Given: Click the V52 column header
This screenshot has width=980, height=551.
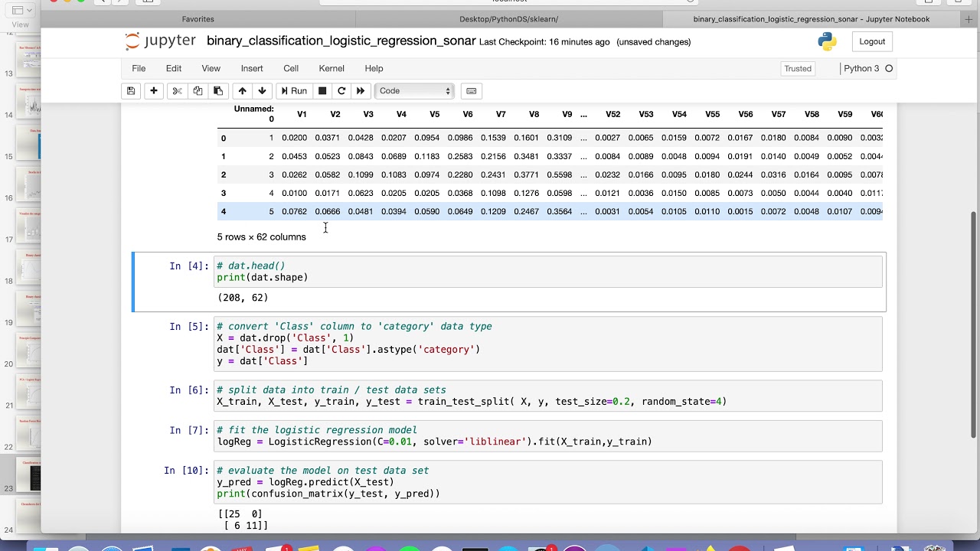Looking at the screenshot, I should click(x=612, y=114).
